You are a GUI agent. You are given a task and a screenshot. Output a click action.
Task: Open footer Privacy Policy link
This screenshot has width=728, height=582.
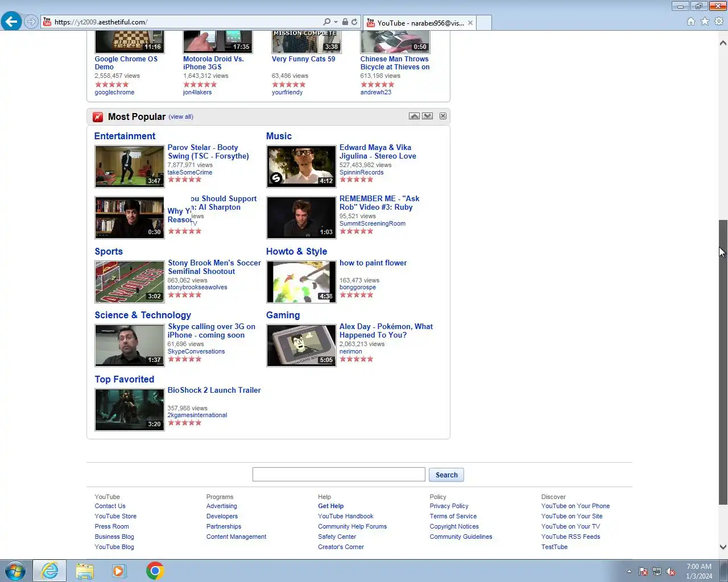point(449,506)
